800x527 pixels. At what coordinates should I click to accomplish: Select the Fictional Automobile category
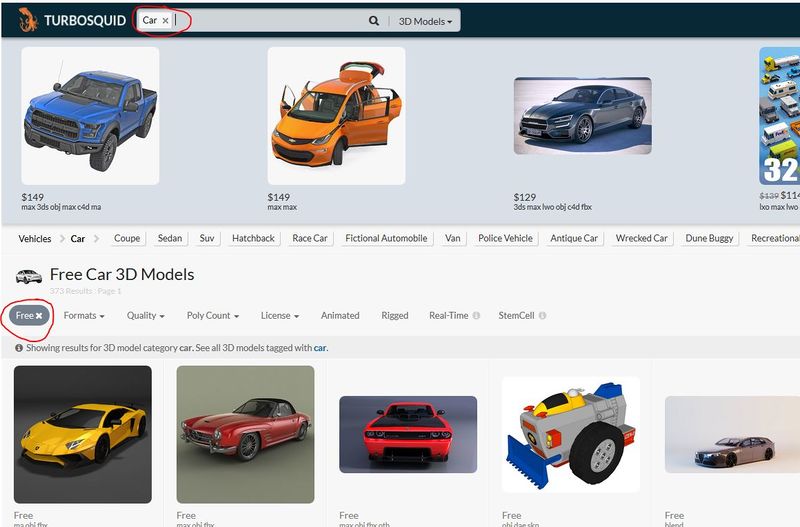tap(386, 238)
